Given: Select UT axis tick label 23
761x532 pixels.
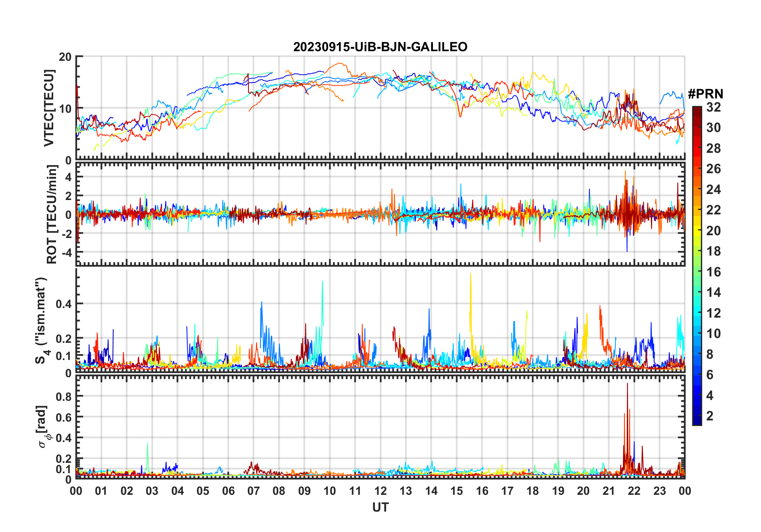Looking at the screenshot, I should pos(660,491).
